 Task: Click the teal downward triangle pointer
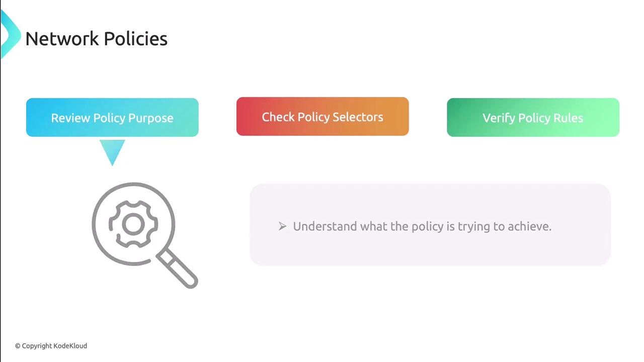pos(112,152)
